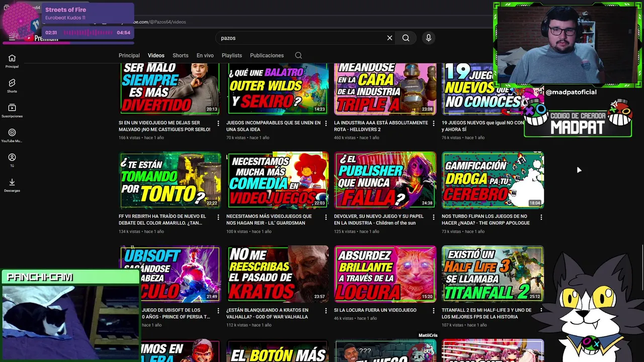Select the Videos channel tab

click(x=156, y=55)
